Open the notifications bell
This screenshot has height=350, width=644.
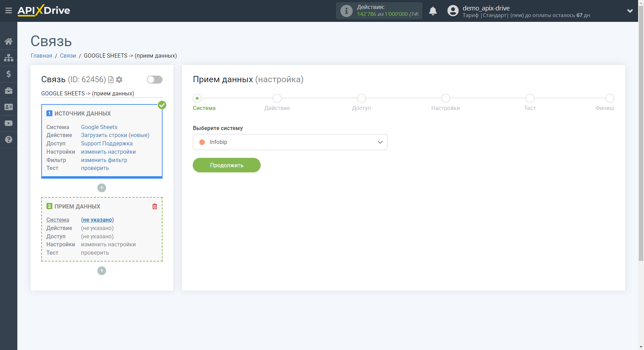(433, 11)
